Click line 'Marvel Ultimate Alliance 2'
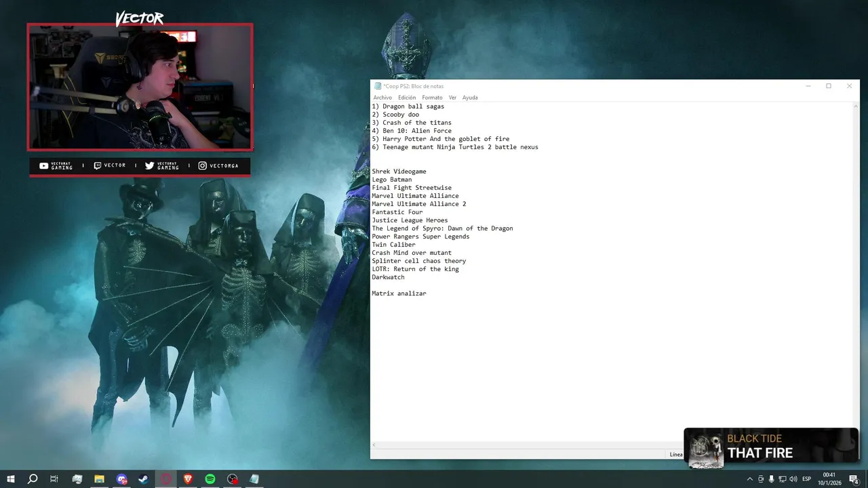Image resolution: width=868 pixels, height=488 pixels. pos(419,204)
